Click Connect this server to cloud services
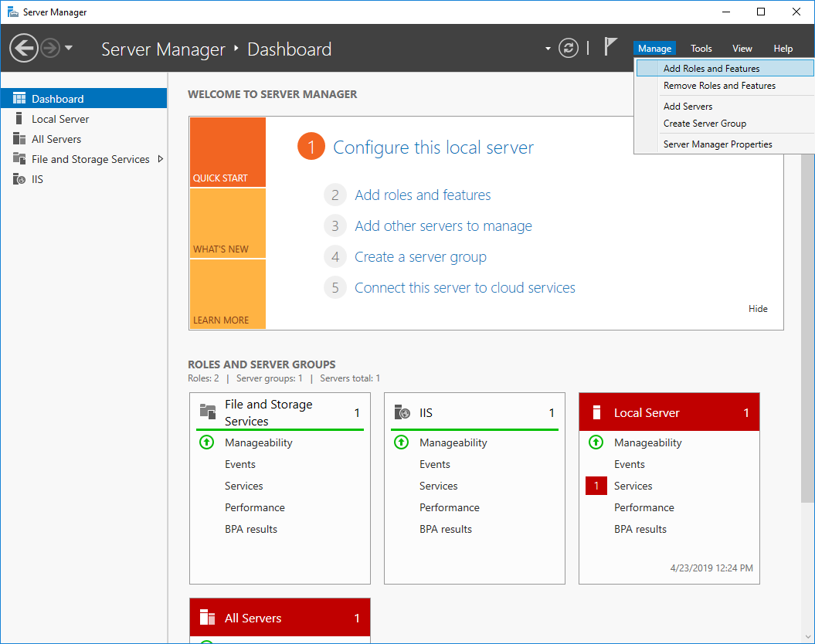This screenshot has width=815, height=644. (465, 288)
